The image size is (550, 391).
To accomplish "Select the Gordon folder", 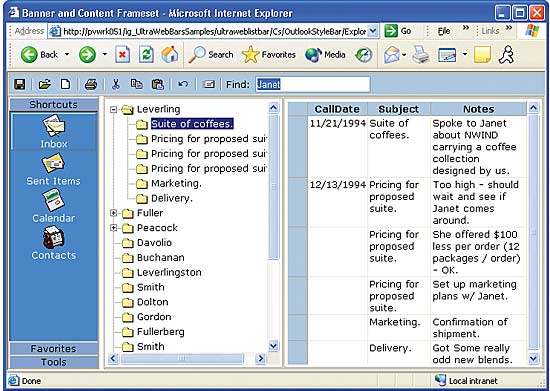I will point(154,317).
